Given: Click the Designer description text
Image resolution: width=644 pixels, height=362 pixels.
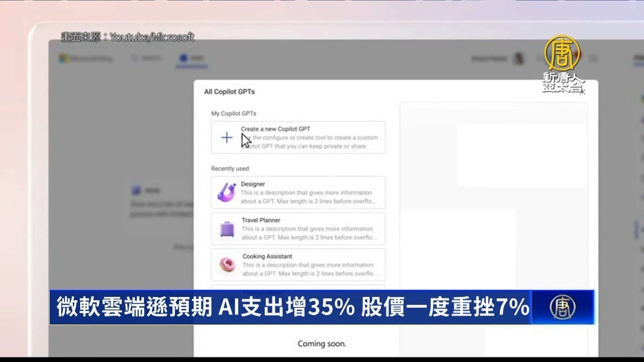Looking at the screenshot, I should [x=307, y=197].
